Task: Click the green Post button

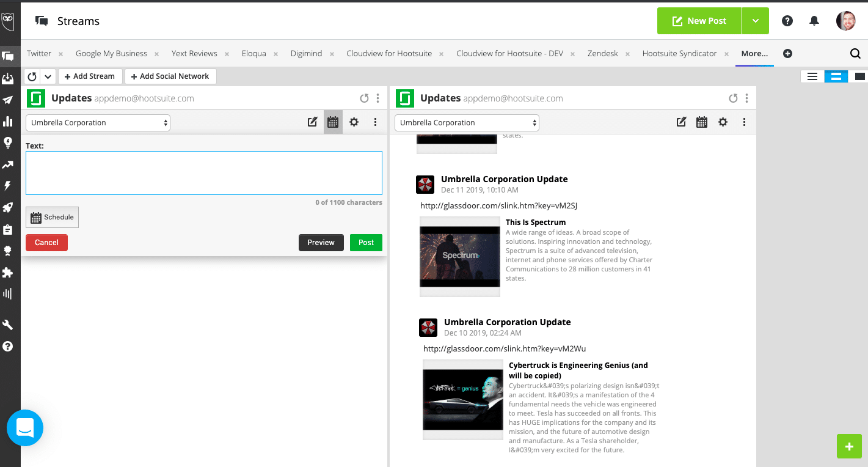Action: coord(366,243)
